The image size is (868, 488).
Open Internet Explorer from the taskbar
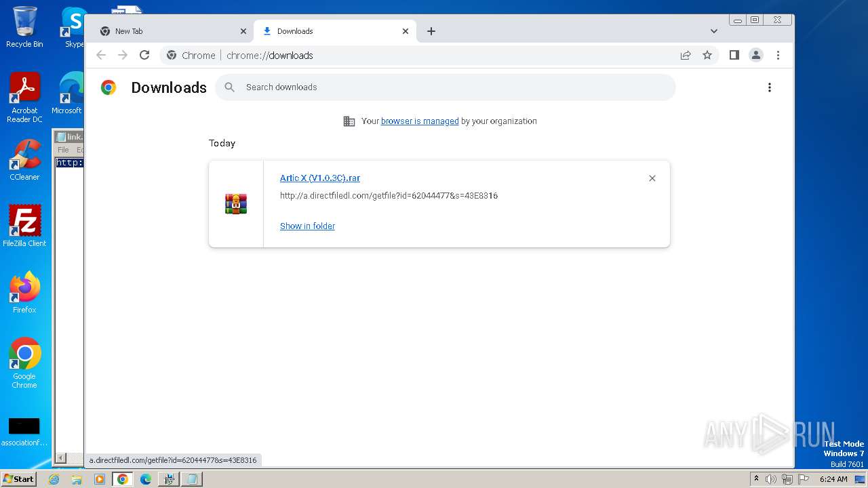click(54, 479)
